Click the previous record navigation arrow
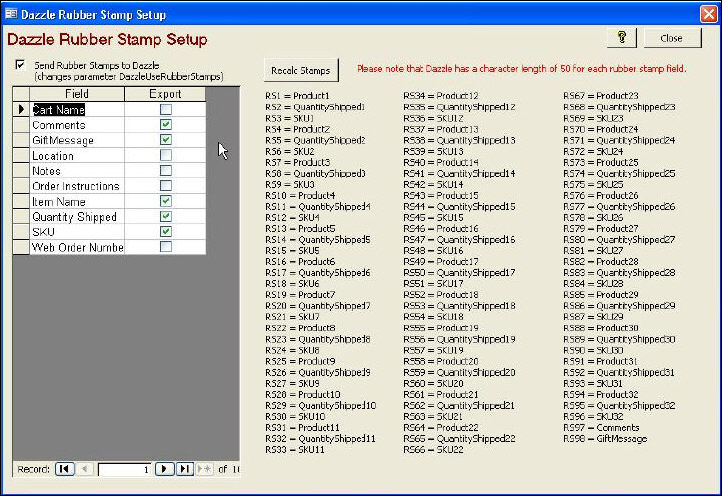The height and width of the screenshot is (496, 722). (85, 469)
